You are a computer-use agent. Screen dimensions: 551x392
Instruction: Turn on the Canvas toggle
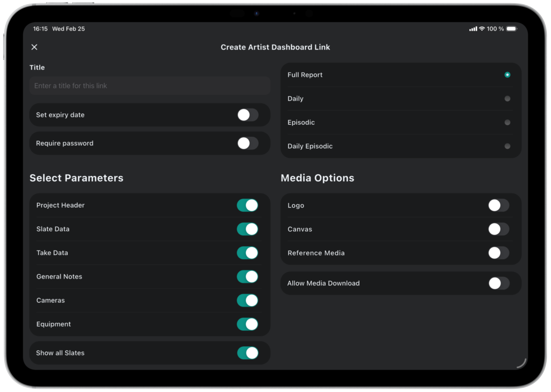[x=498, y=229]
